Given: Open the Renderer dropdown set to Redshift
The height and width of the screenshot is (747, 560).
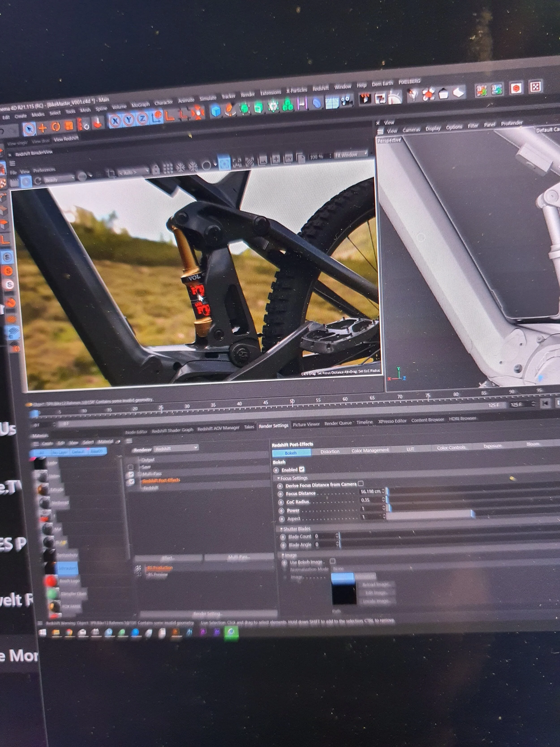Looking at the screenshot, I should pos(176,448).
